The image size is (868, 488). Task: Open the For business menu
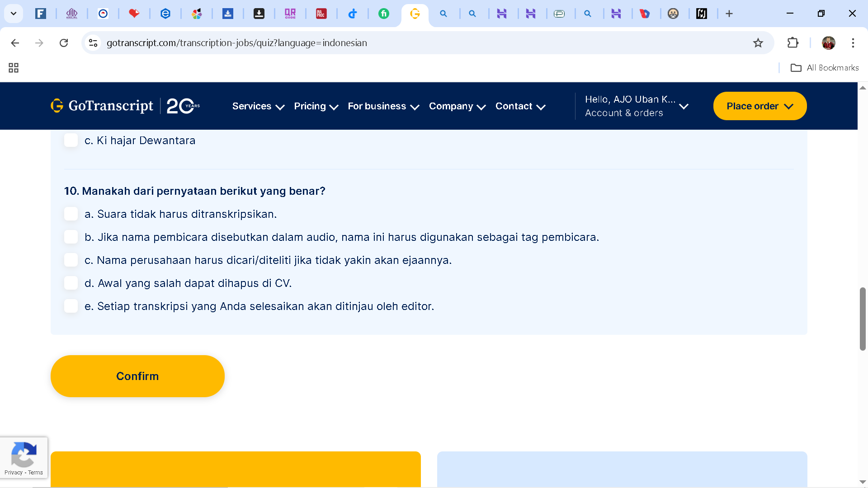(383, 106)
